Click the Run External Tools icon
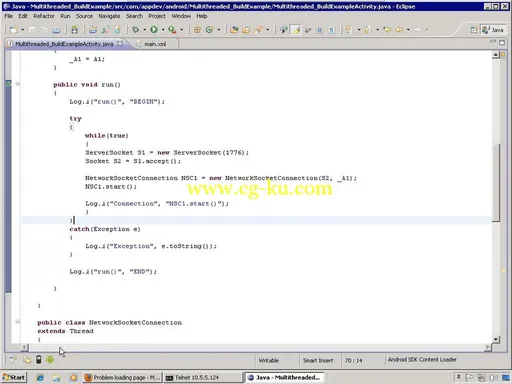The width and height of the screenshot is (512, 384). 172,30
